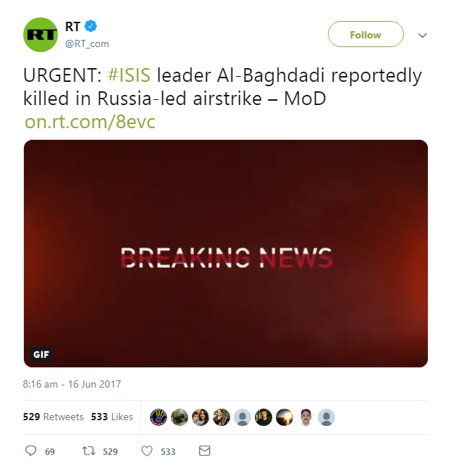451x476 pixels.
Task: Click the GIF badge on the media
Action: point(41,354)
